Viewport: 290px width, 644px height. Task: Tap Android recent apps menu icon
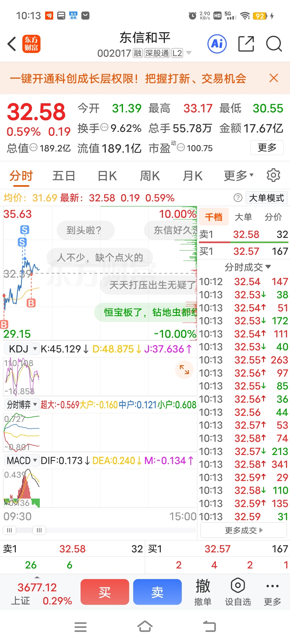point(81,627)
